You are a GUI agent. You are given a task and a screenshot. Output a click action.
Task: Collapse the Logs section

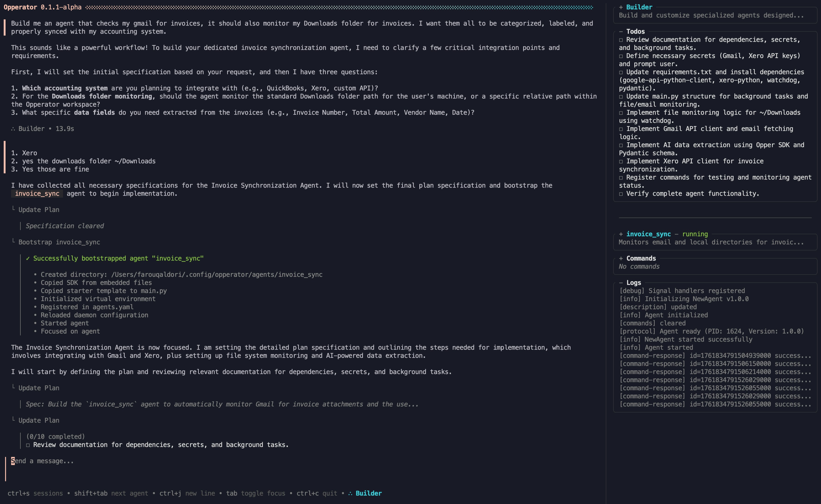tap(621, 282)
